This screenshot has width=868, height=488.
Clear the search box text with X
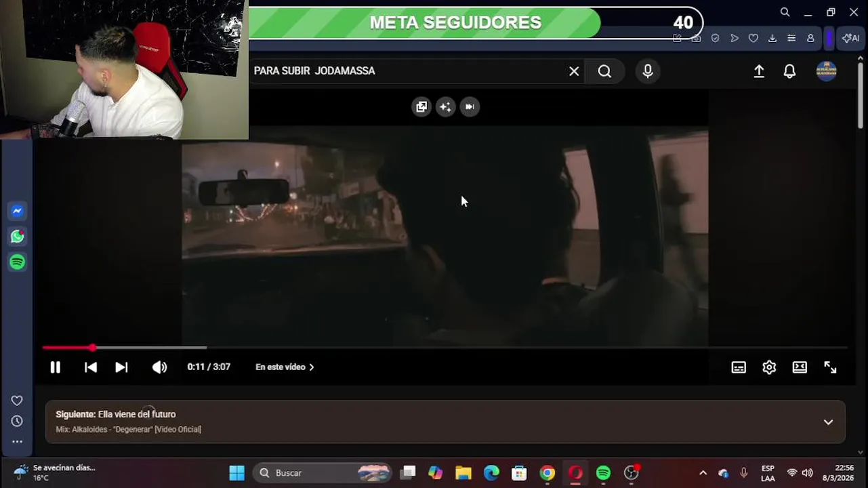coord(574,71)
